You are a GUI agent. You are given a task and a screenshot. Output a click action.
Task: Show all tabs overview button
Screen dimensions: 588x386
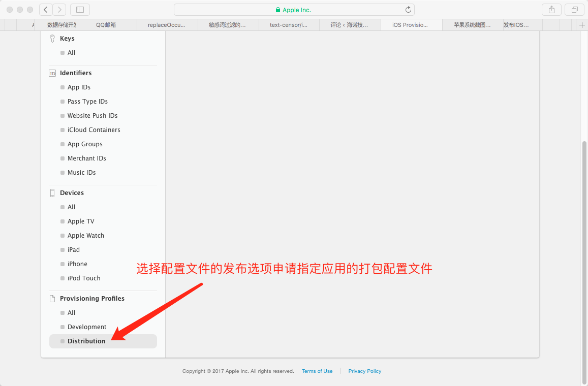[x=574, y=10]
